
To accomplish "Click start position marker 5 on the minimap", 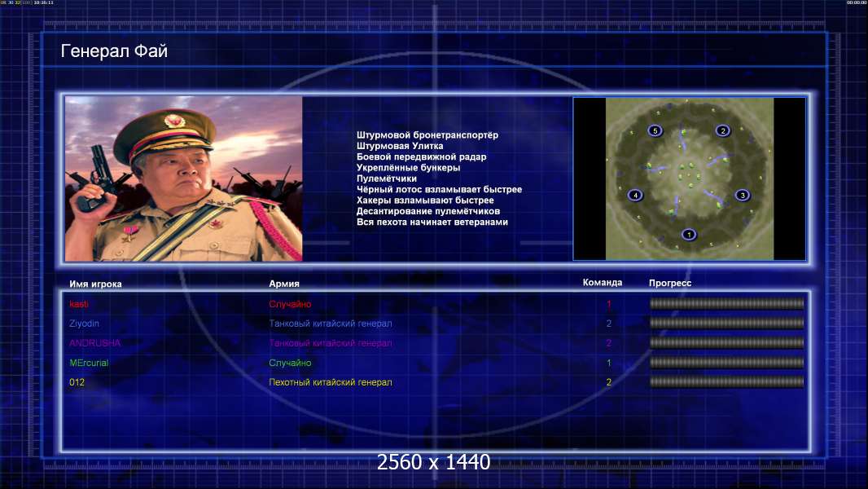I will coord(655,130).
